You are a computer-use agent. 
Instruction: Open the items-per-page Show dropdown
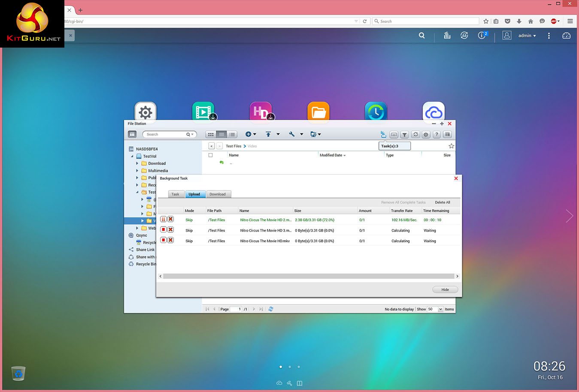tap(440, 309)
